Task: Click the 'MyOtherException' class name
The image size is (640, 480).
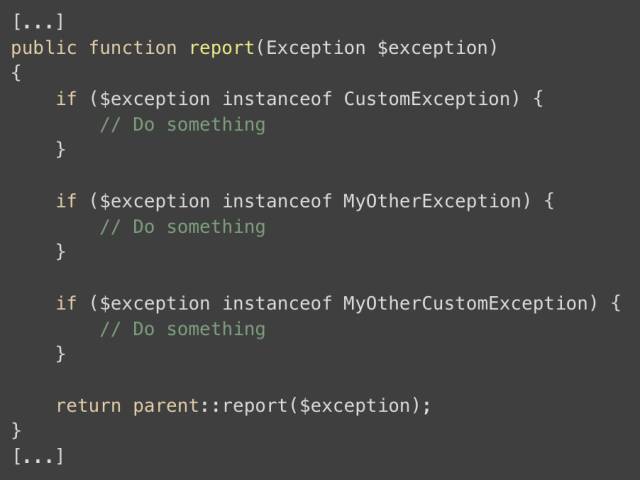Action: point(432,201)
